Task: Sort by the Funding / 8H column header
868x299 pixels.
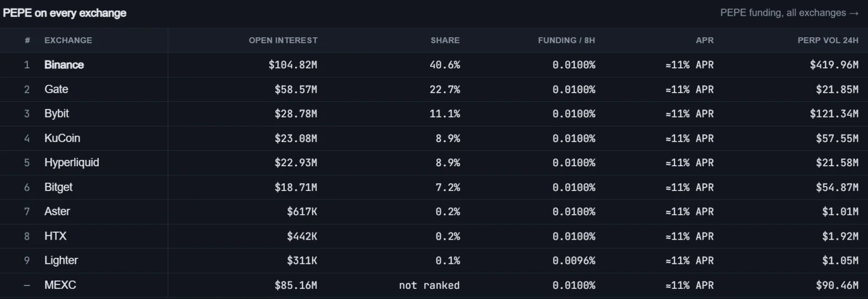Action: (567, 40)
